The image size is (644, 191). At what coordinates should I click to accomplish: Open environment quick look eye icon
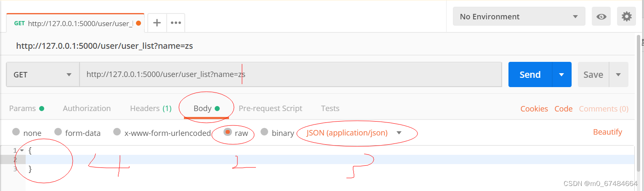click(x=601, y=17)
